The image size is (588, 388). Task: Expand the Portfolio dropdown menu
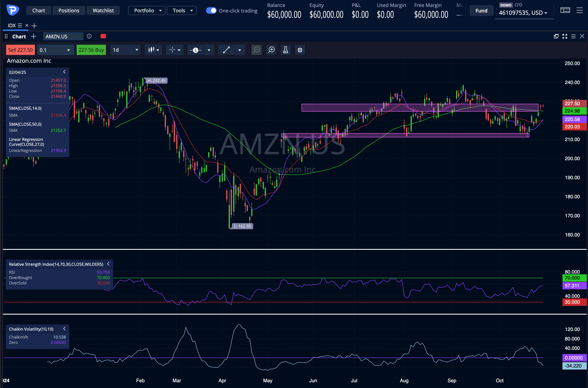pos(147,11)
